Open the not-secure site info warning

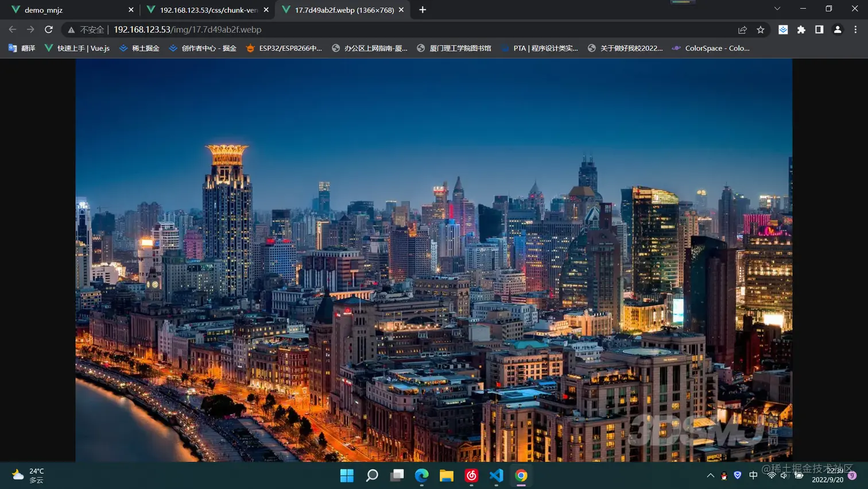click(86, 29)
